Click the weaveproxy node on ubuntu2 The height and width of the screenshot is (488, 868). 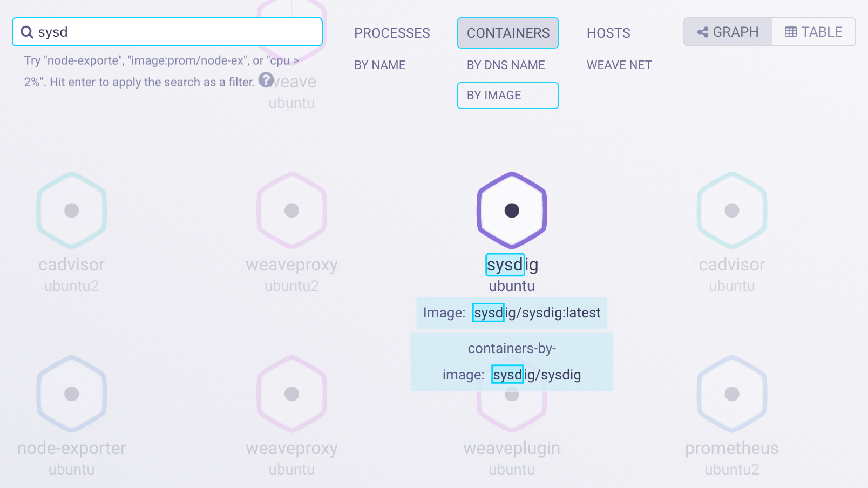click(291, 211)
